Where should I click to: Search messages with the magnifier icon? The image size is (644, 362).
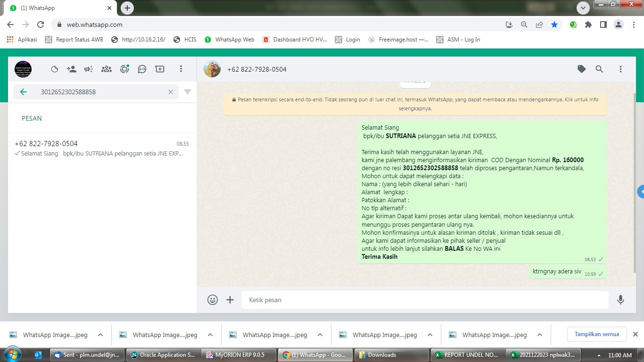[599, 69]
